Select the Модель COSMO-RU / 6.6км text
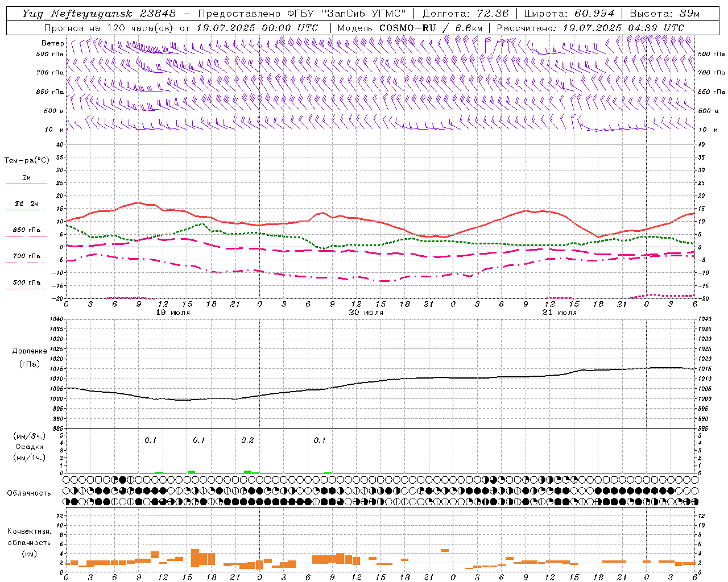 click(x=410, y=27)
